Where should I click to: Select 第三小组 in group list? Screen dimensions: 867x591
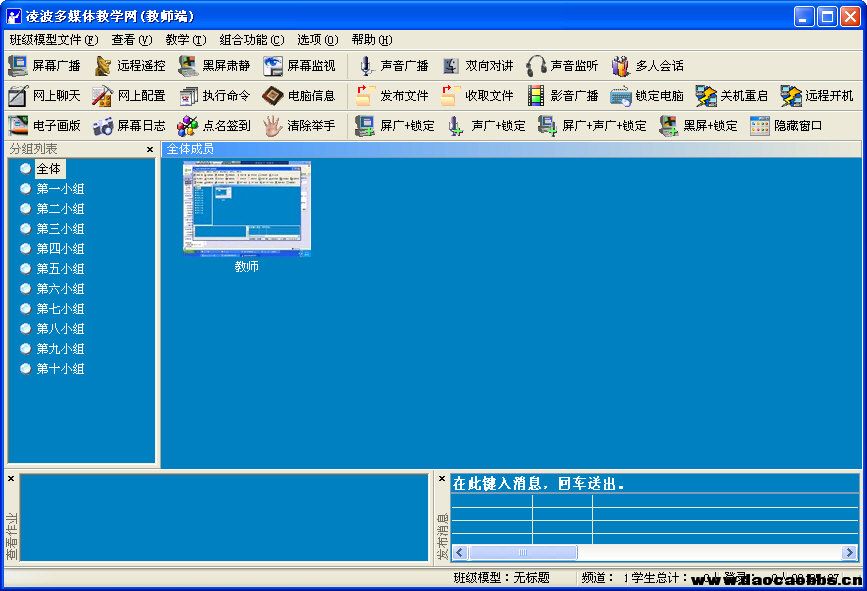26,229
